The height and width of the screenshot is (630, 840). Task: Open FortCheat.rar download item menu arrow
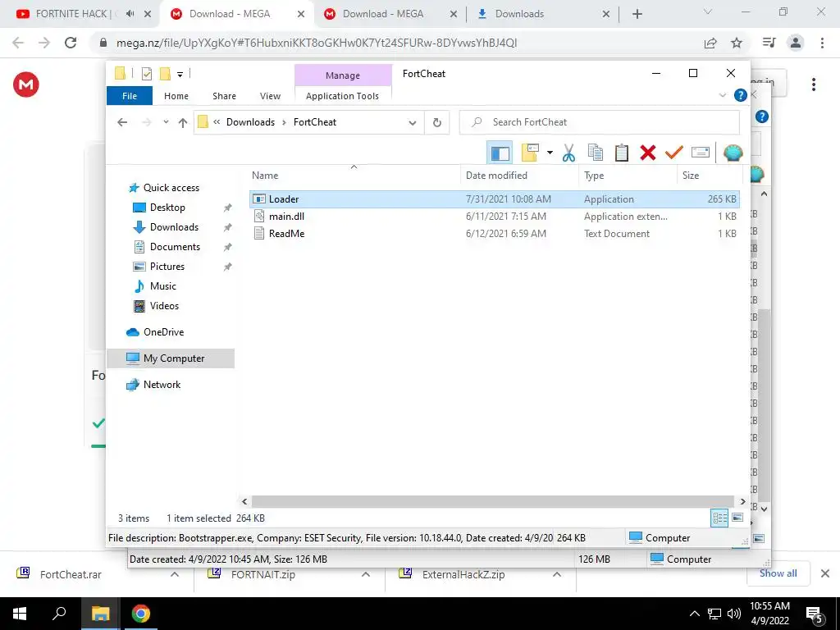175,574
